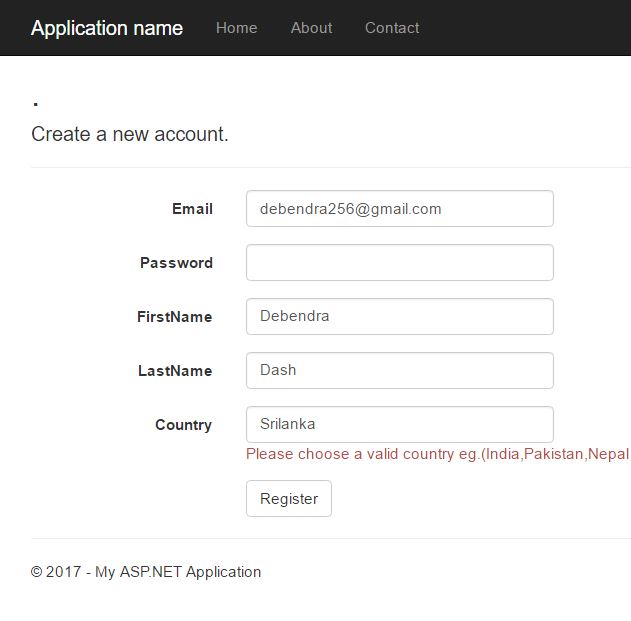Click the Application name brand link

tap(107, 28)
